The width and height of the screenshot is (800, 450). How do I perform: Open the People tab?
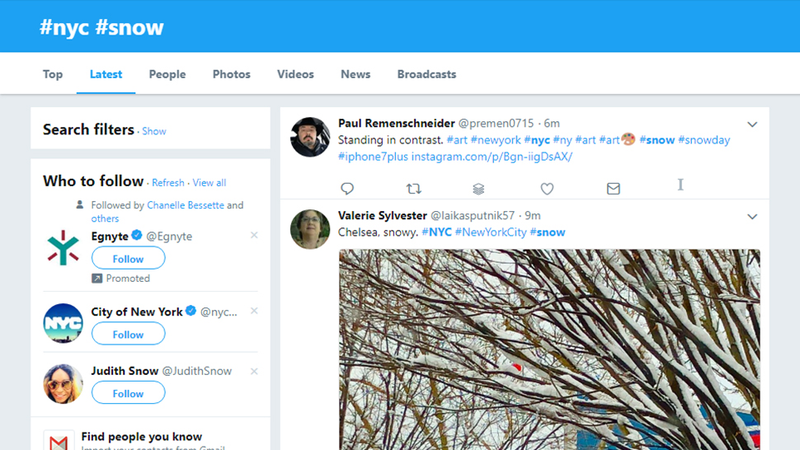(167, 74)
